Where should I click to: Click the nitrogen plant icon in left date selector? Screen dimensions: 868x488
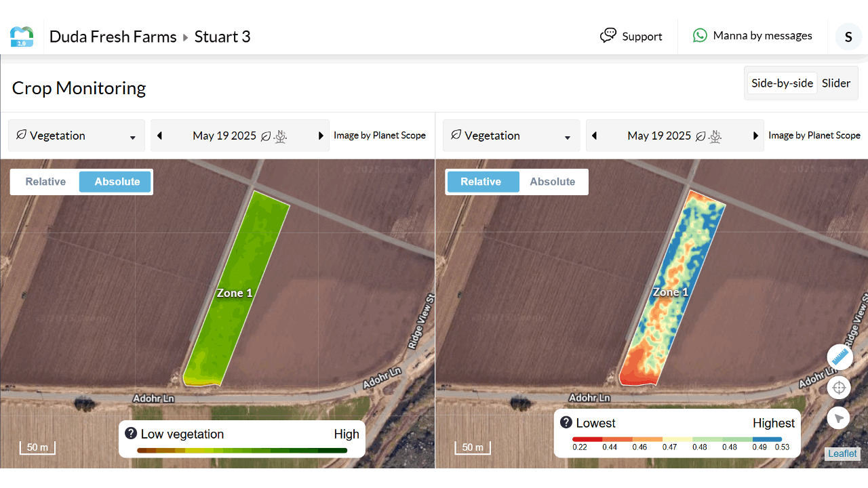pos(281,136)
